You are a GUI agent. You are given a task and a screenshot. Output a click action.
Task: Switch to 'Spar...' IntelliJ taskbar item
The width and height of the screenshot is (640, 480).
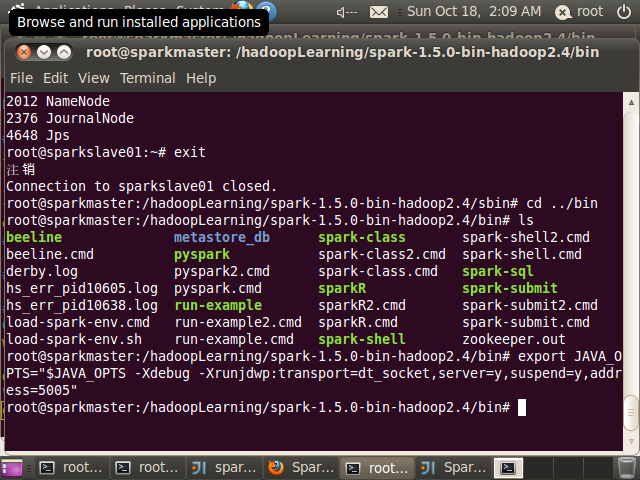click(453, 468)
